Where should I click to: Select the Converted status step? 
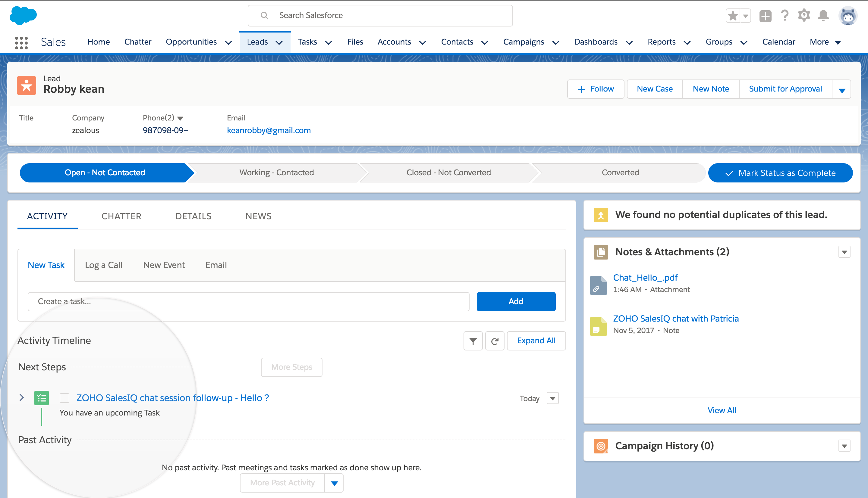(x=620, y=173)
